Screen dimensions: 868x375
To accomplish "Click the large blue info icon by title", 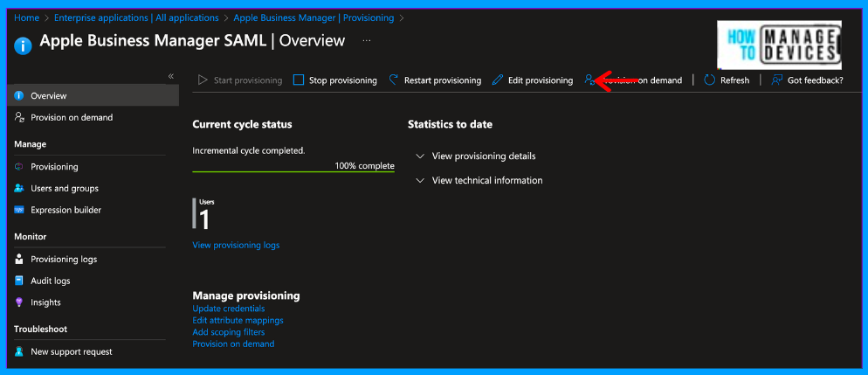I will 24,45.
